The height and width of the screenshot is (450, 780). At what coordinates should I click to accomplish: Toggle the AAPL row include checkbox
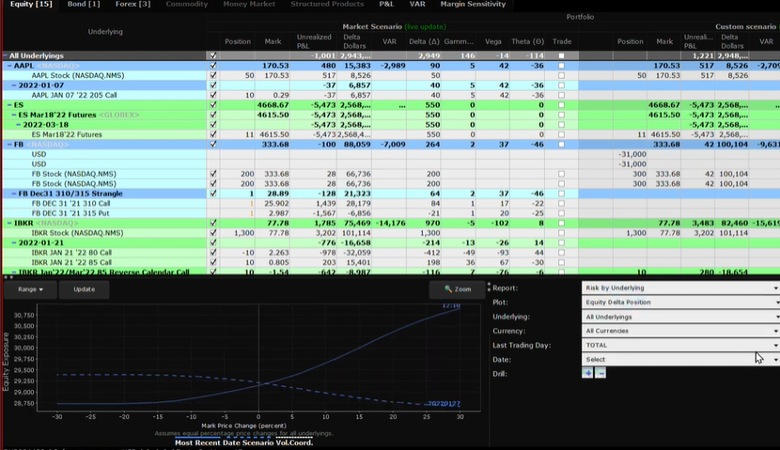pos(212,66)
